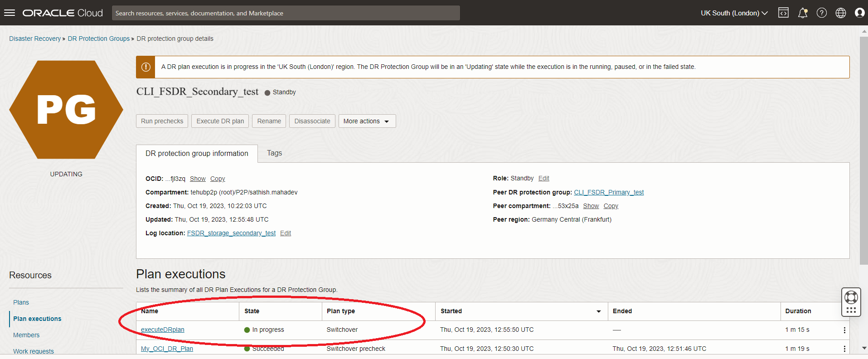Go to Disaster Recovery breadcrumb
The width and height of the screenshot is (868, 359).
click(x=35, y=39)
